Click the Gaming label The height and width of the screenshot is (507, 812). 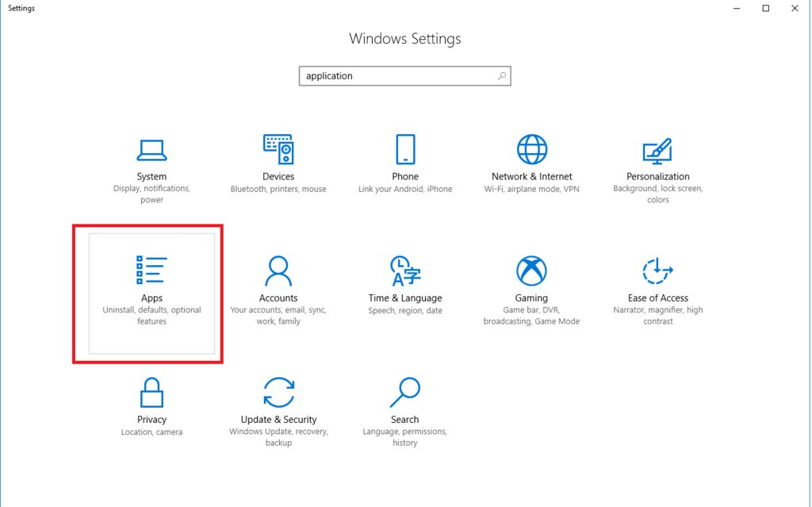click(531, 298)
